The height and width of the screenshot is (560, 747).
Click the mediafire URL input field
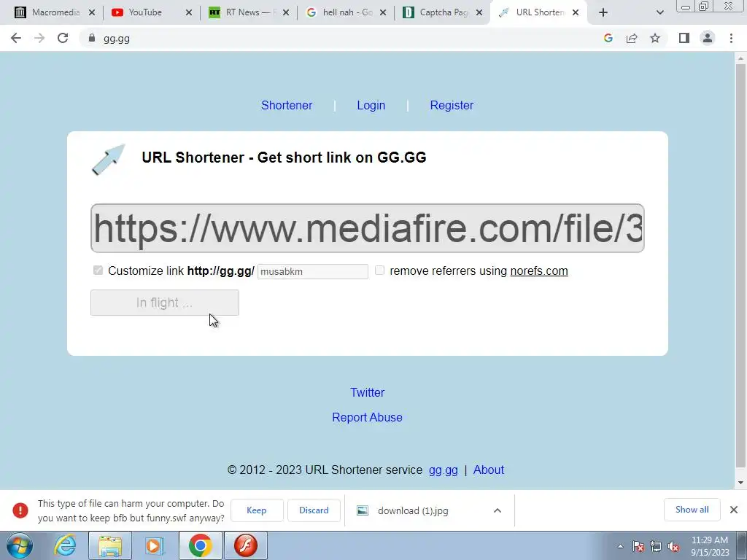pos(368,228)
